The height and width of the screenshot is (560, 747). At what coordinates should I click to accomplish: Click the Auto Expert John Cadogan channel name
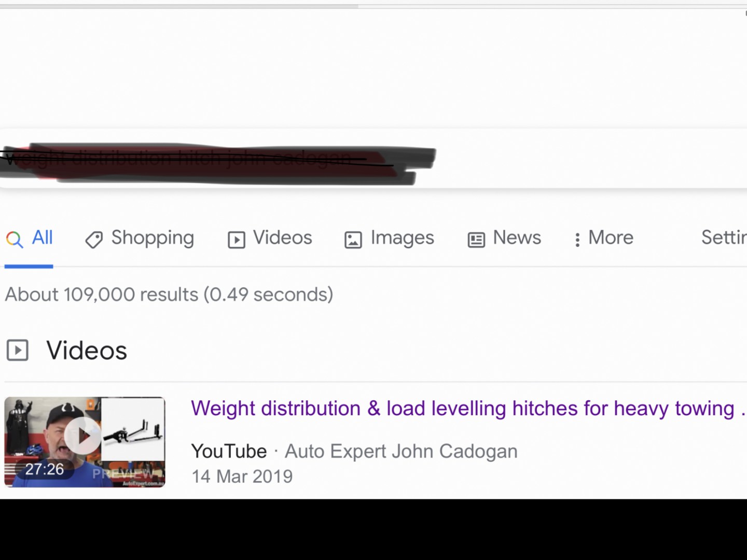(401, 451)
